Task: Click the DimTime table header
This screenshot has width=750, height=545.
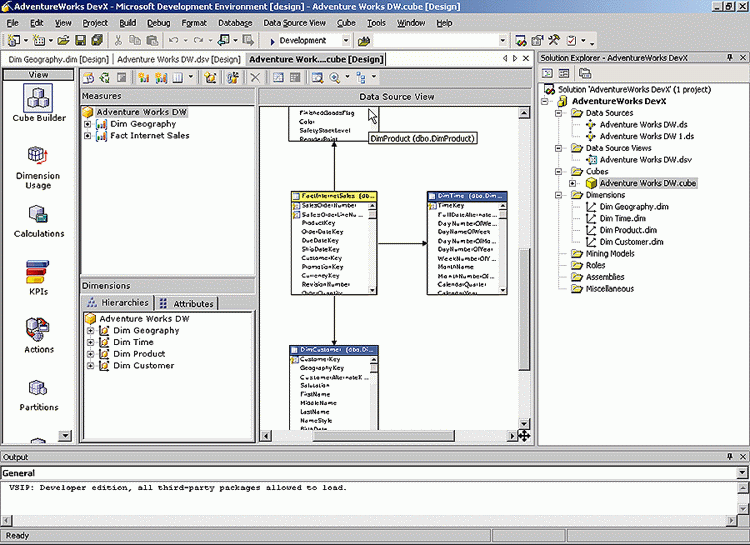Action: [467, 196]
